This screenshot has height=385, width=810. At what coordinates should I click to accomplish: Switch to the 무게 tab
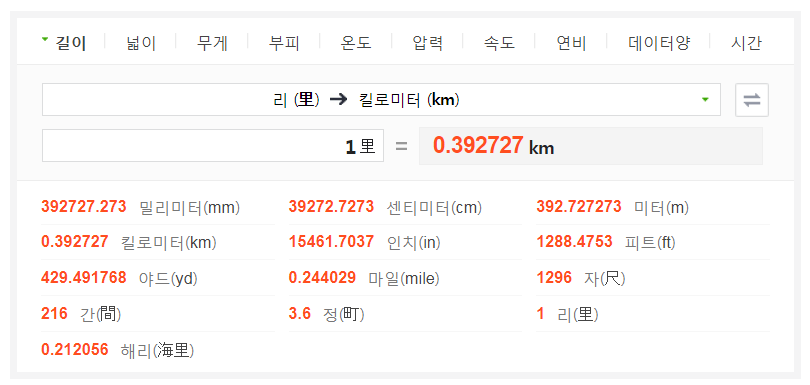tap(212, 43)
